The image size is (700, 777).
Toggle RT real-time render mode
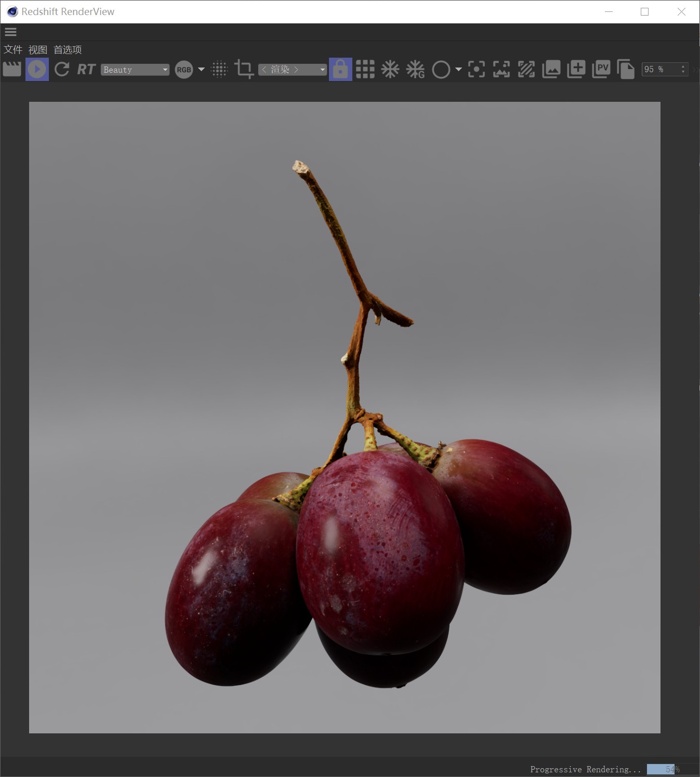click(x=86, y=69)
